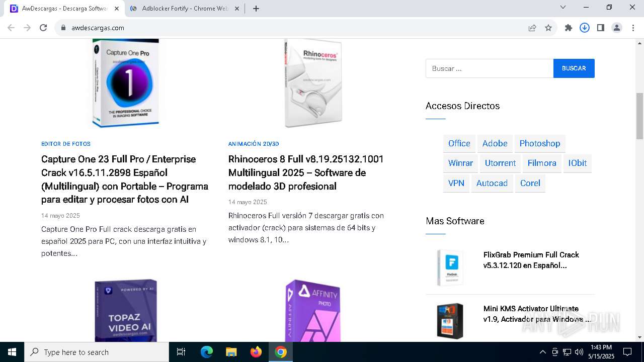Open the tab search dropdown arrow
Screen dimensions: 644x362
click(x=563, y=7)
